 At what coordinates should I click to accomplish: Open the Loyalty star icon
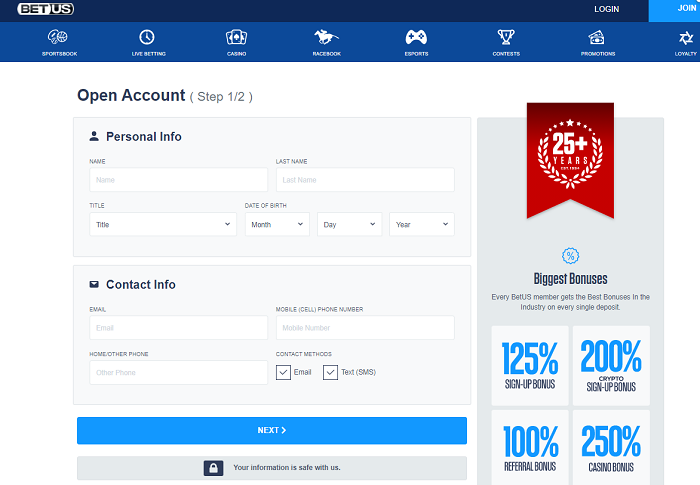(686, 38)
